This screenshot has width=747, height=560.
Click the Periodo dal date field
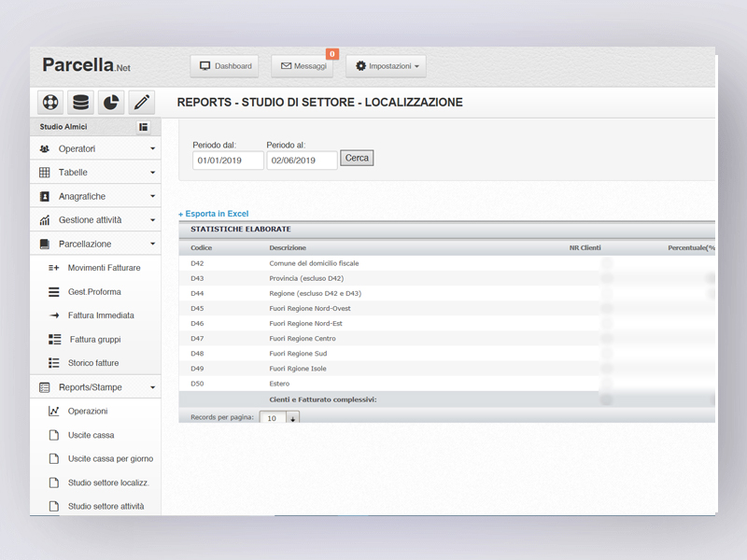tap(228, 161)
